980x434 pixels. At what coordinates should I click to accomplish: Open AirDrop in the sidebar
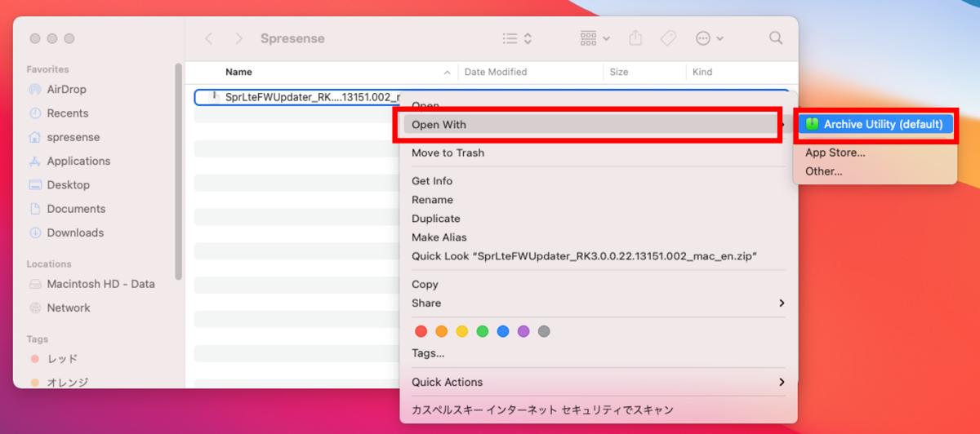point(66,89)
